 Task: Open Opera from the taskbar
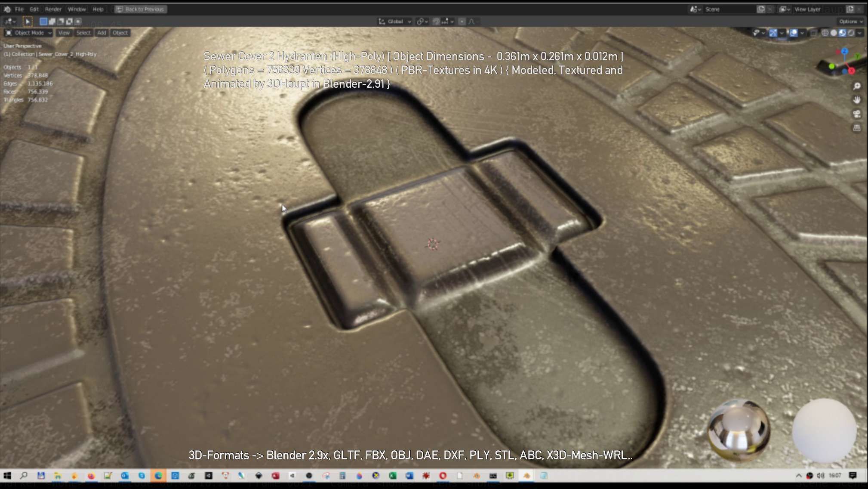[x=443, y=476]
